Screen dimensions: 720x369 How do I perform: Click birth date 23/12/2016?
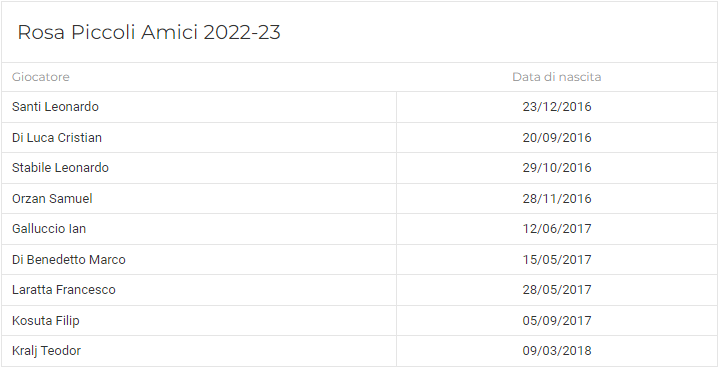click(x=557, y=106)
